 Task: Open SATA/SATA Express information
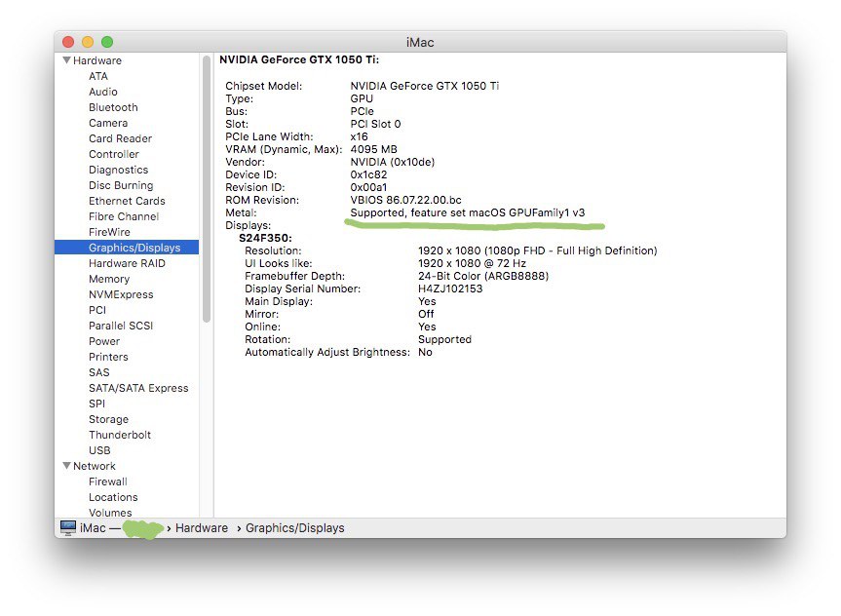pyautogui.click(x=138, y=387)
